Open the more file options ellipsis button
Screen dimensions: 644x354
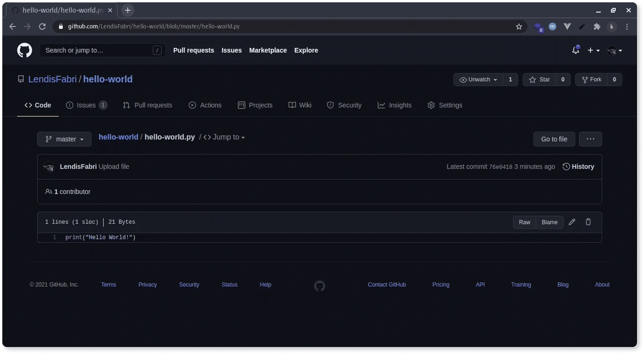pyautogui.click(x=591, y=139)
